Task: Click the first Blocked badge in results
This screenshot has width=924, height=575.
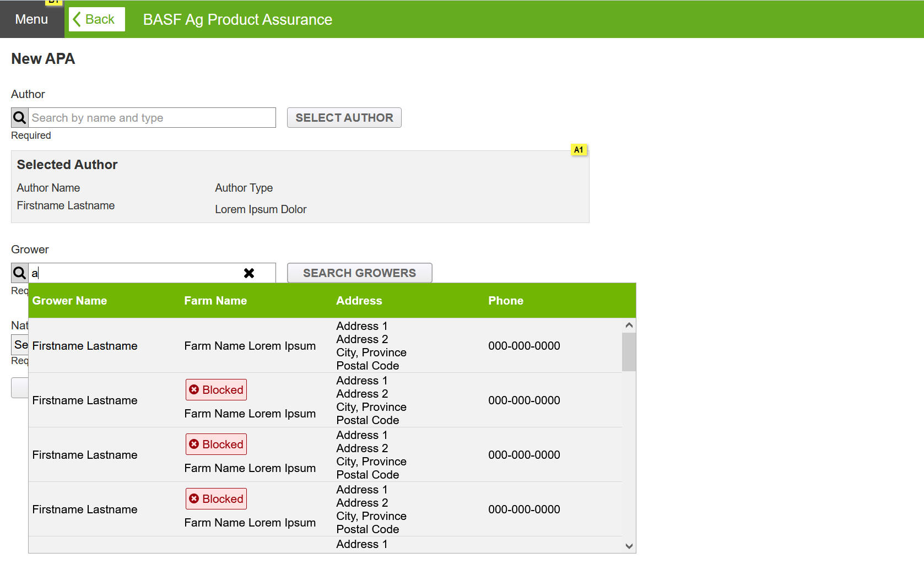Action: pyautogui.click(x=216, y=390)
